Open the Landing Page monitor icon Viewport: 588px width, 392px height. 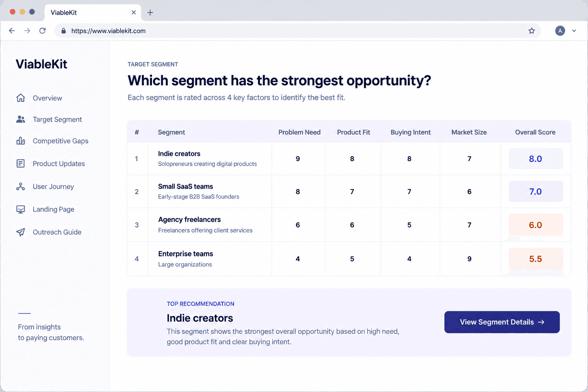tap(21, 209)
